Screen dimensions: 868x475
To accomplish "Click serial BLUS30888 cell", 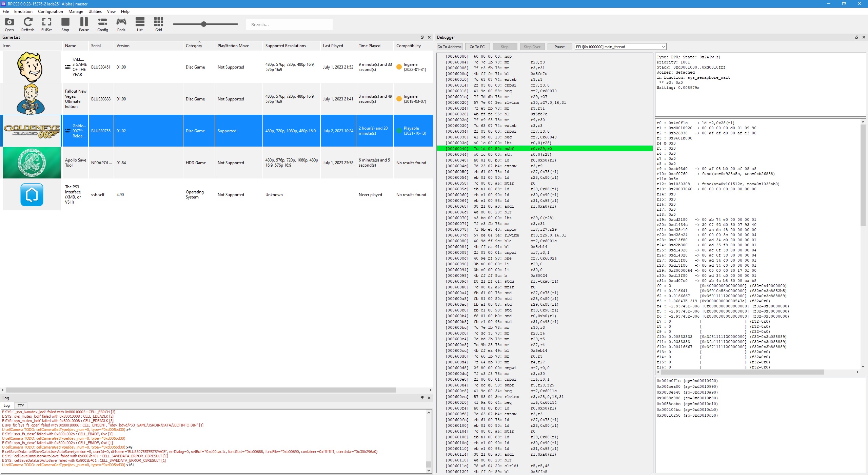I will coord(101,99).
